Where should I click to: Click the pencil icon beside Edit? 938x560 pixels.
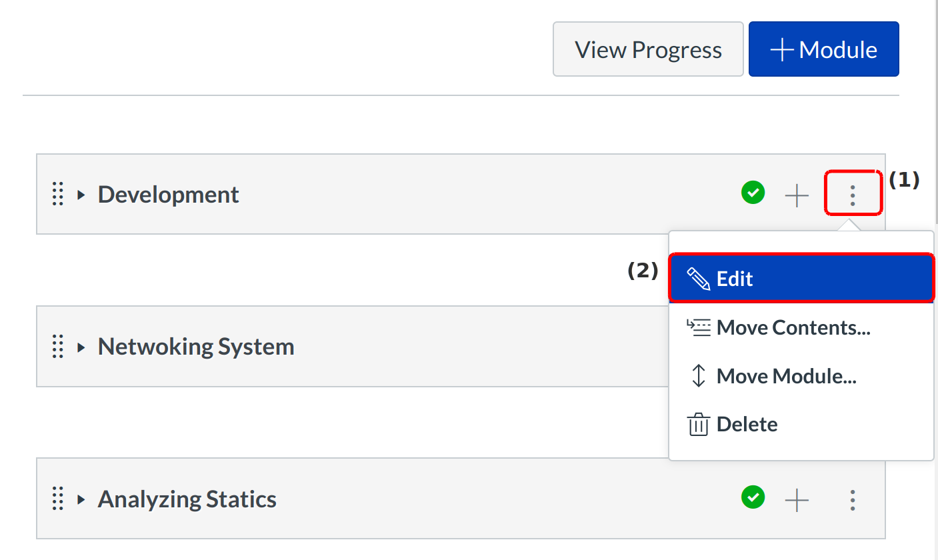click(x=698, y=279)
